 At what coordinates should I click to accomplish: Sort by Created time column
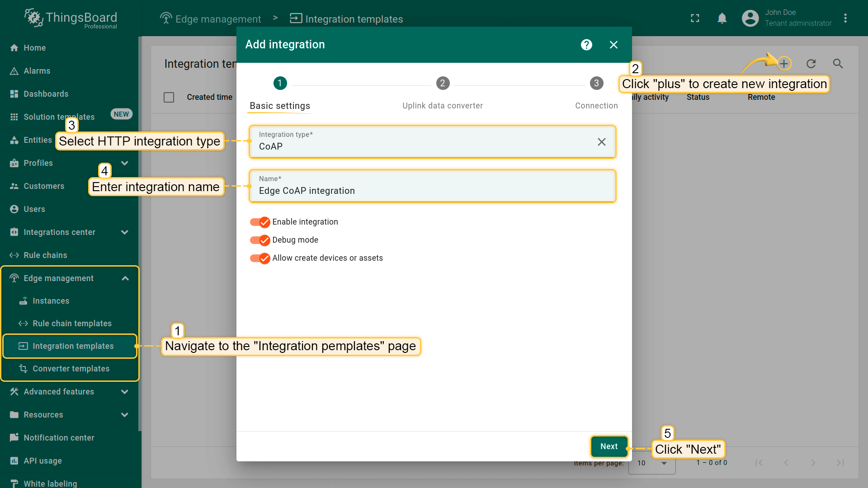click(209, 97)
